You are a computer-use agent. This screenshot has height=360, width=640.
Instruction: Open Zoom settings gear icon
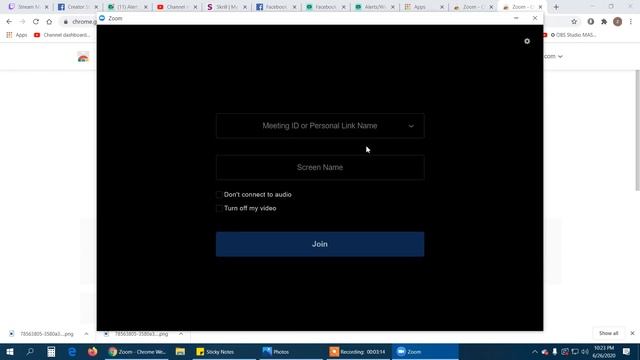[527, 41]
